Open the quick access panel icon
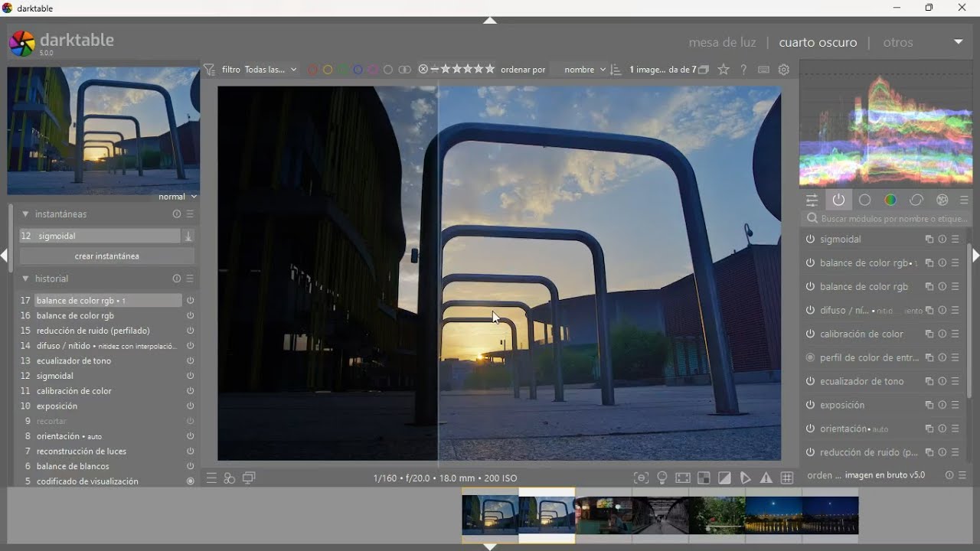Screen dimensions: 980x551 pyautogui.click(x=812, y=201)
